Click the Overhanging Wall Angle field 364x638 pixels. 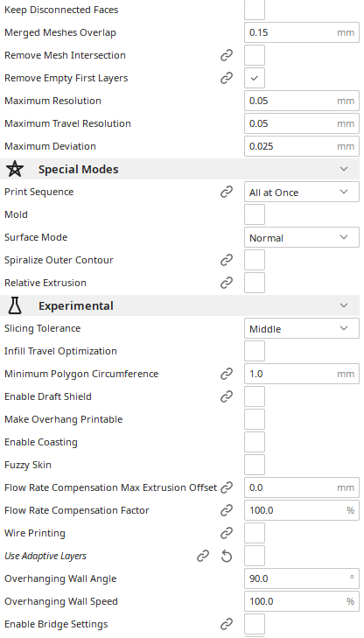pos(302,578)
